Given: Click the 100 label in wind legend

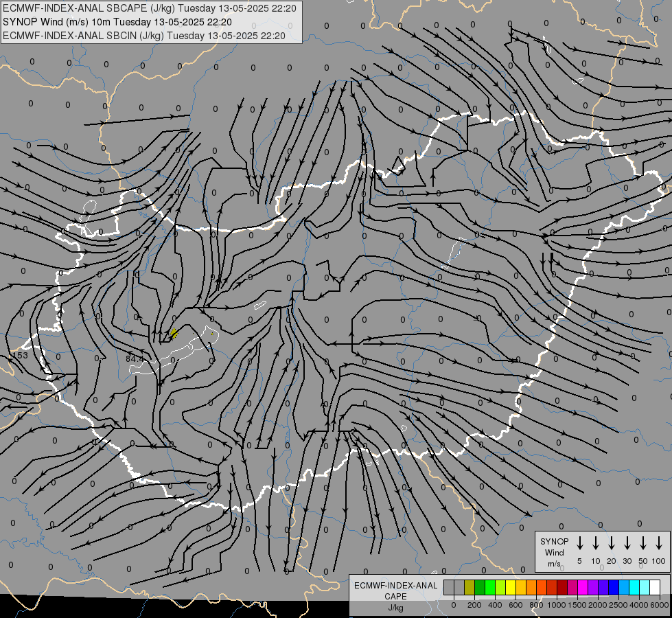Looking at the screenshot, I should pos(659,561).
